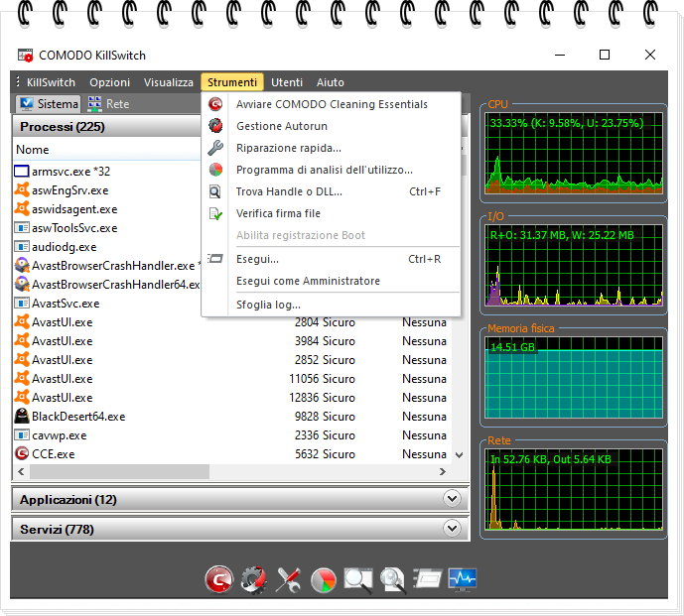Click the I/O activity graph
Viewport: 684px width, 616px height.
[574, 265]
